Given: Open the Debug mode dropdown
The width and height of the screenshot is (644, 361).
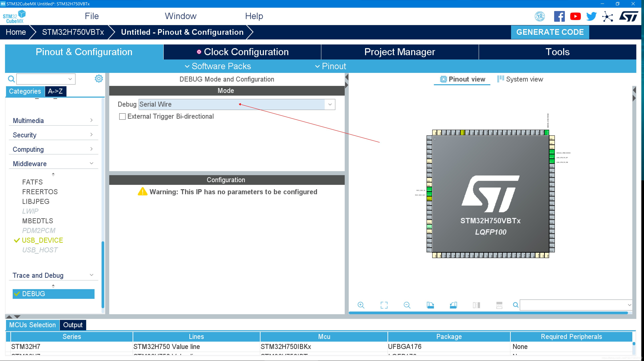Looking at the screenshot, I should coord(330,104).
